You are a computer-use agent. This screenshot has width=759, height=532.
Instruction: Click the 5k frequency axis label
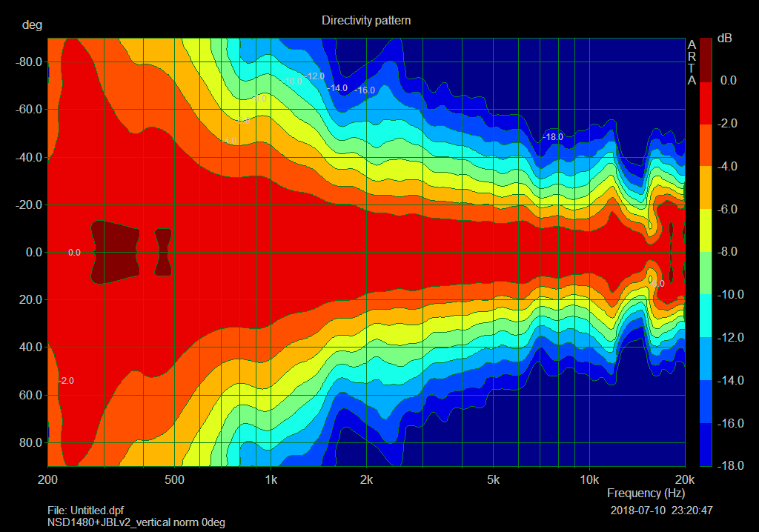pyautogui.click(x=493, y=479)
